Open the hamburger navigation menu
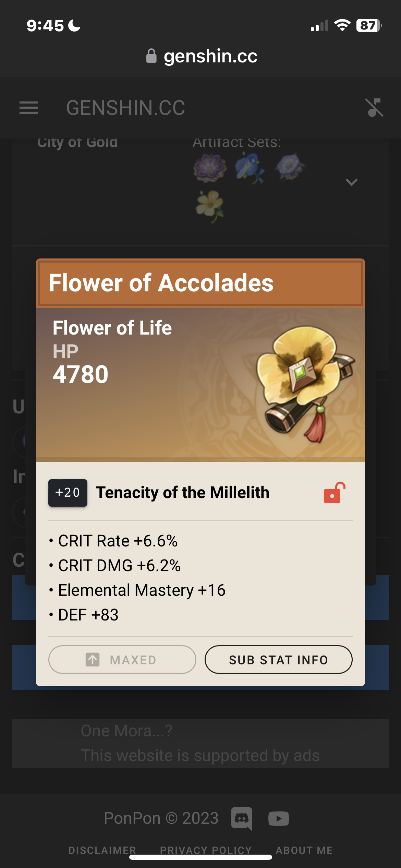 (29, 108)
